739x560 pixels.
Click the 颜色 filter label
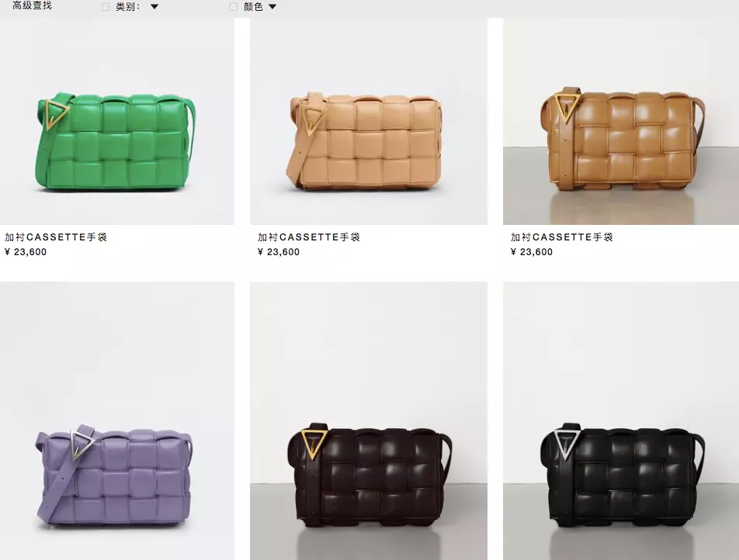pyautogui.click(x=253, y=7)
